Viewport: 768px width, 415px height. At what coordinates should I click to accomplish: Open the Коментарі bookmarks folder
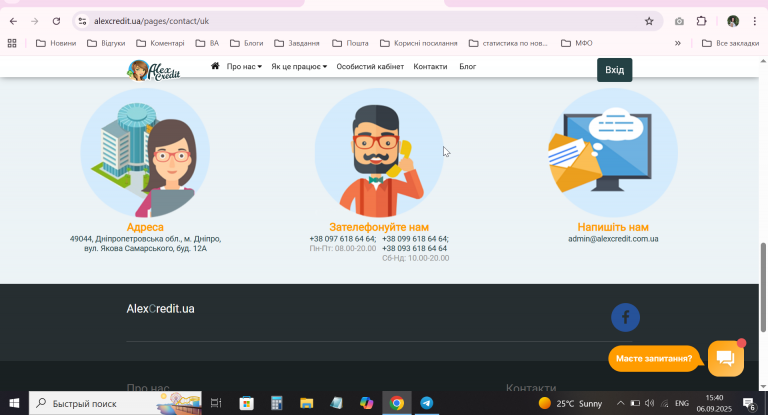click(x=160, y=43)
